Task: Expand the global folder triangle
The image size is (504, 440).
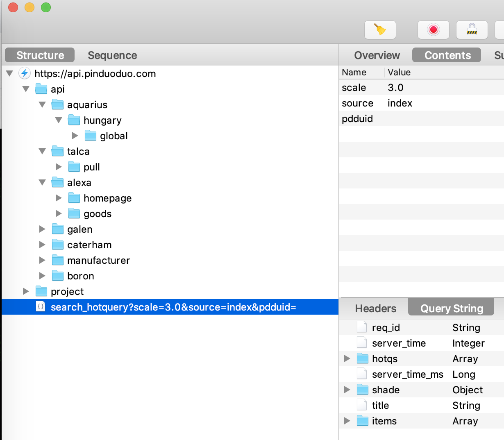Action: (x=75, y=136)
